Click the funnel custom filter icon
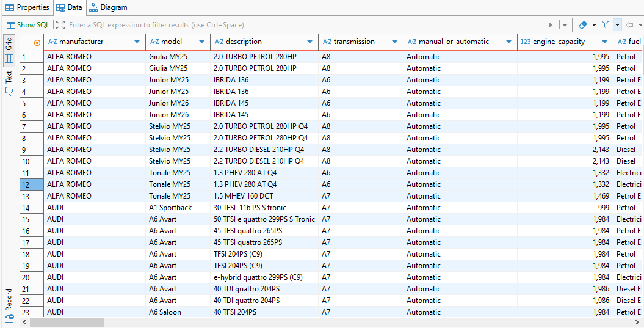 605,25
